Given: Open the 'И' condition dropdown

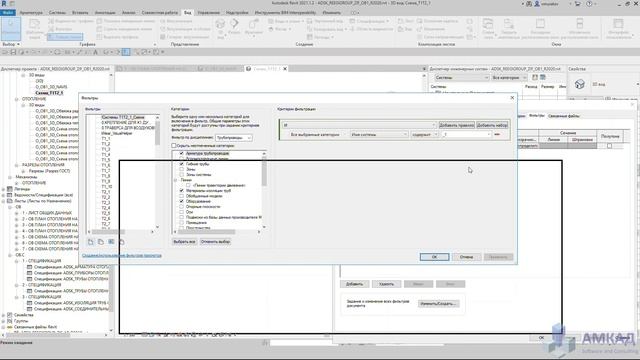Looking at the screenshot, I should [359, 125].
